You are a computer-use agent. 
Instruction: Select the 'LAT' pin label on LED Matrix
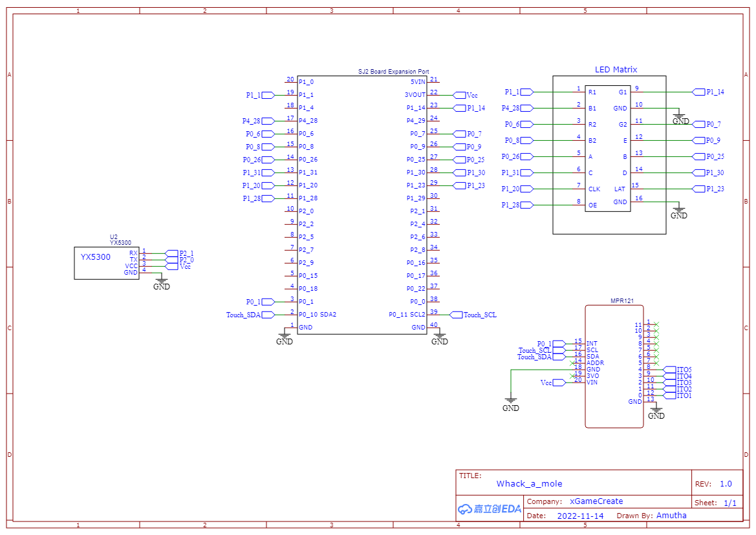[x=620, y=189]
